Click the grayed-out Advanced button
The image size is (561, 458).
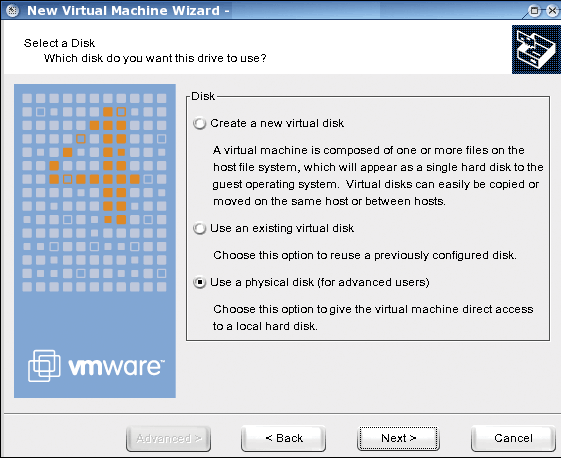(x=169, y=438)
